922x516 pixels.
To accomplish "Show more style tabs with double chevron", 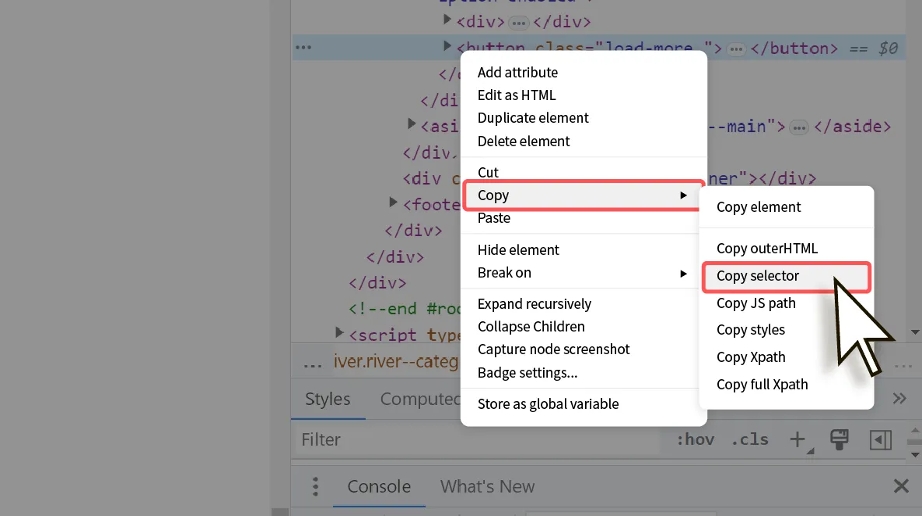I will coord(899,398).
